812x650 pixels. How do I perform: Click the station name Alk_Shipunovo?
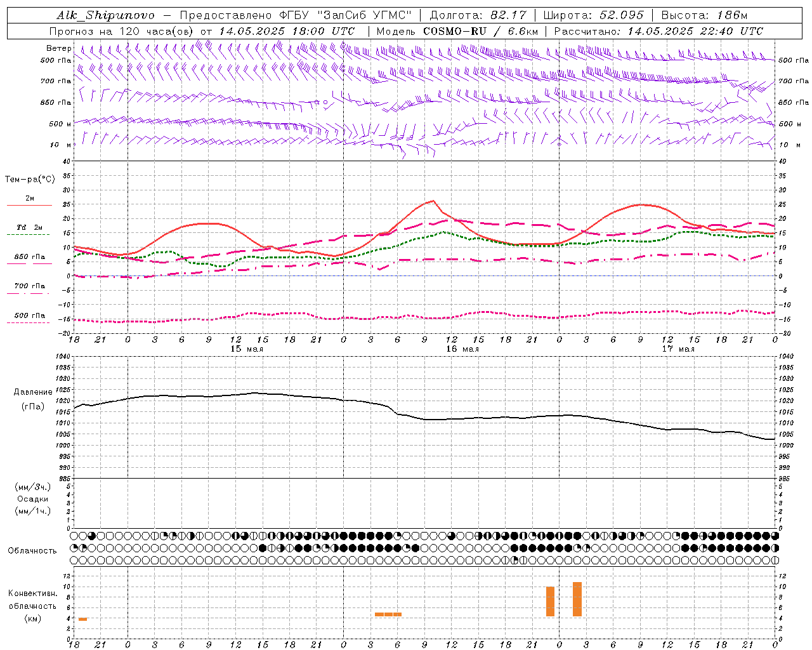[106, 15]
